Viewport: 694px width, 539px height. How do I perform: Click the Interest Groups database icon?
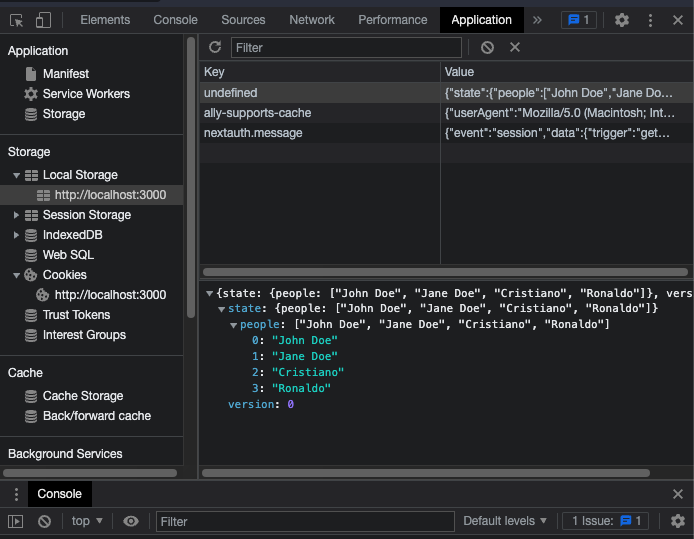pyautogui.click(x=31, y=335)
